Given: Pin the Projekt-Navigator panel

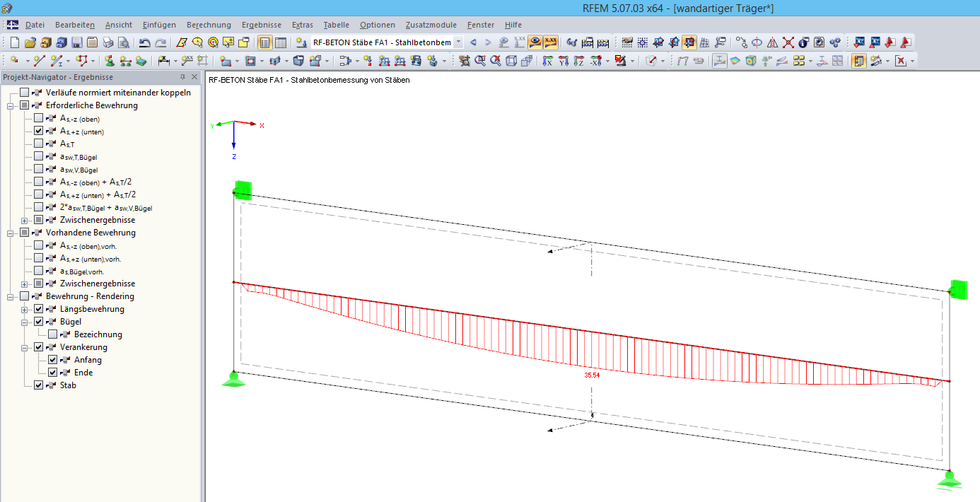Looking at the screenshot, I should [182, 77].
